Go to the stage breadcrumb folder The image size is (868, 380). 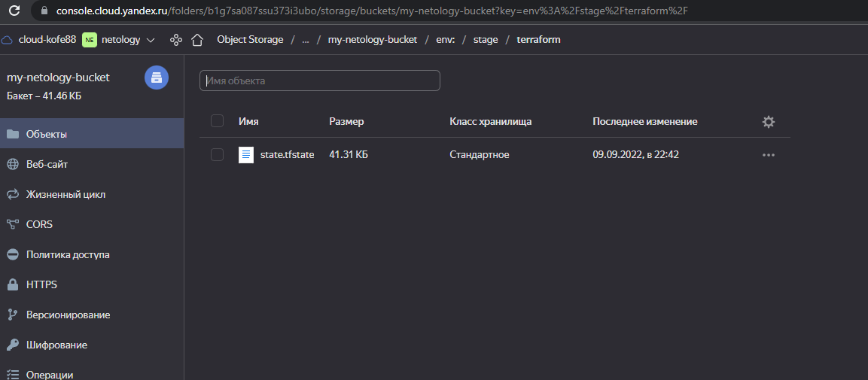(486, 40)
